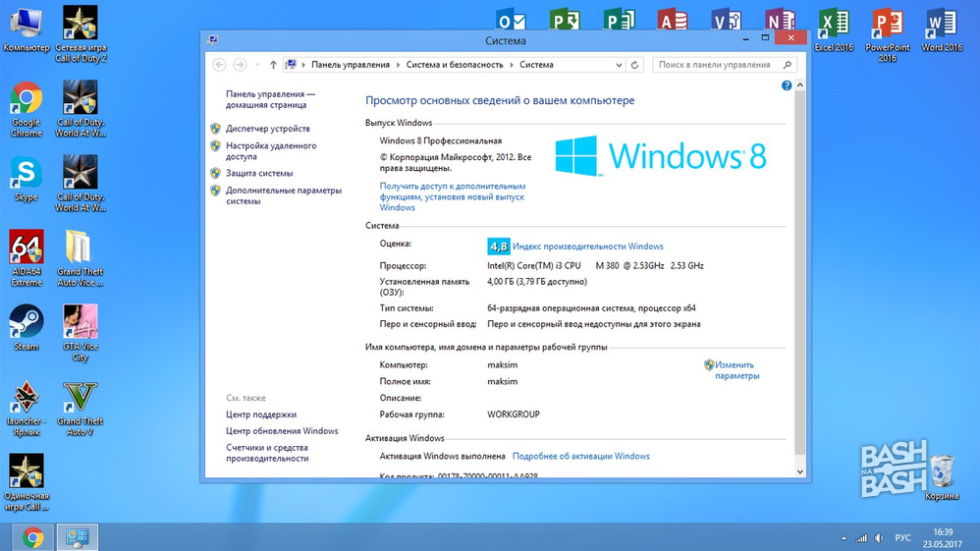
Task: Go up one level in navigation
Action: click(273, 65)
